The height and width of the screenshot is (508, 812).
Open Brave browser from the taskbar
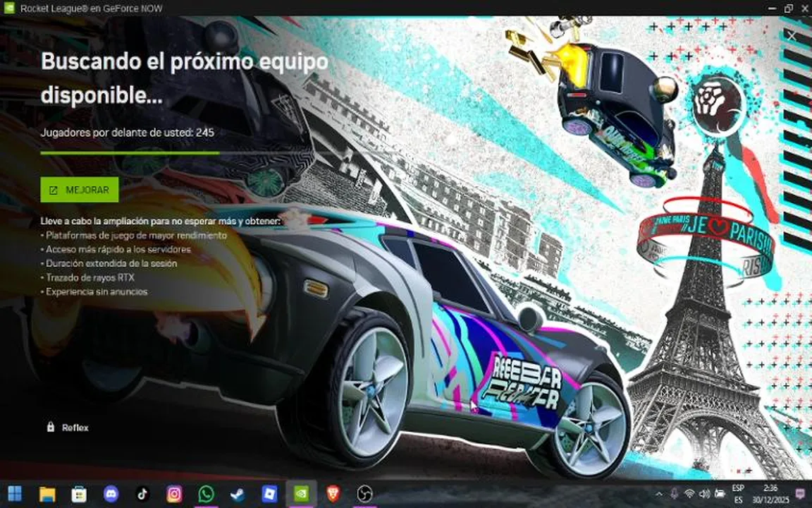point(333,494)
